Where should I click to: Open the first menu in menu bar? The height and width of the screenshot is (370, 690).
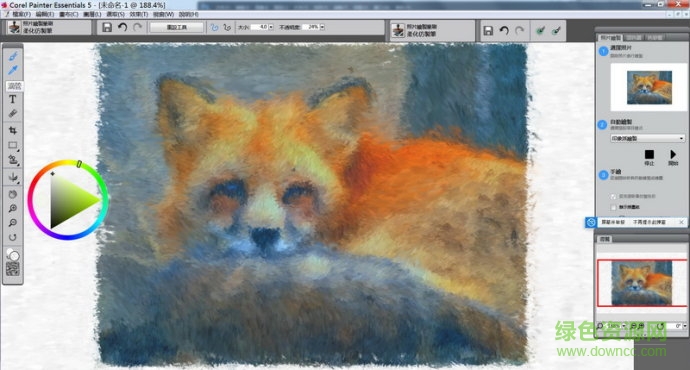pos(21,15)
